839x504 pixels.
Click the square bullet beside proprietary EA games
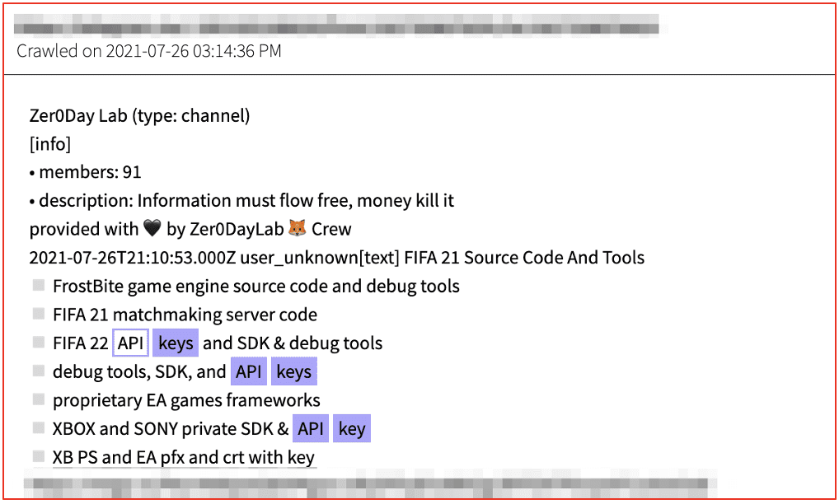39,399
